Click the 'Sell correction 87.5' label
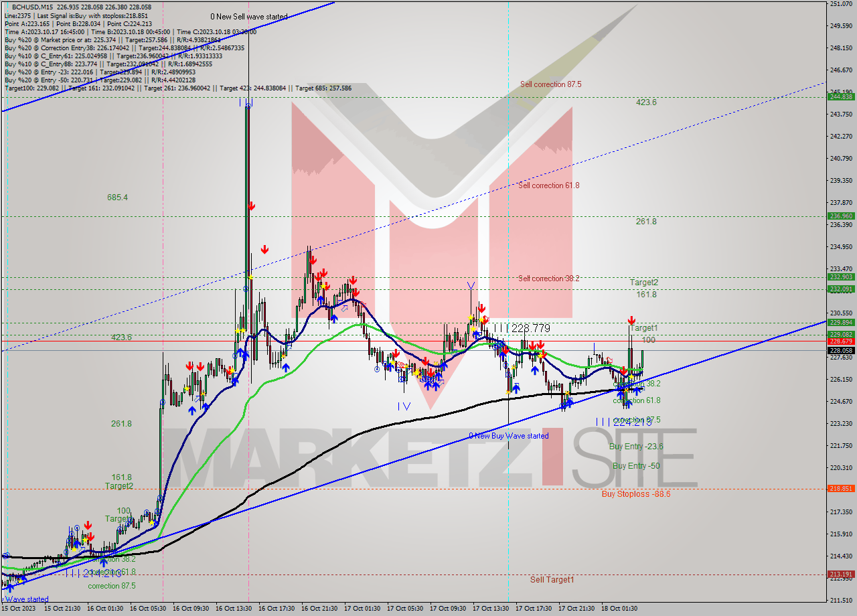 point(551,84)
